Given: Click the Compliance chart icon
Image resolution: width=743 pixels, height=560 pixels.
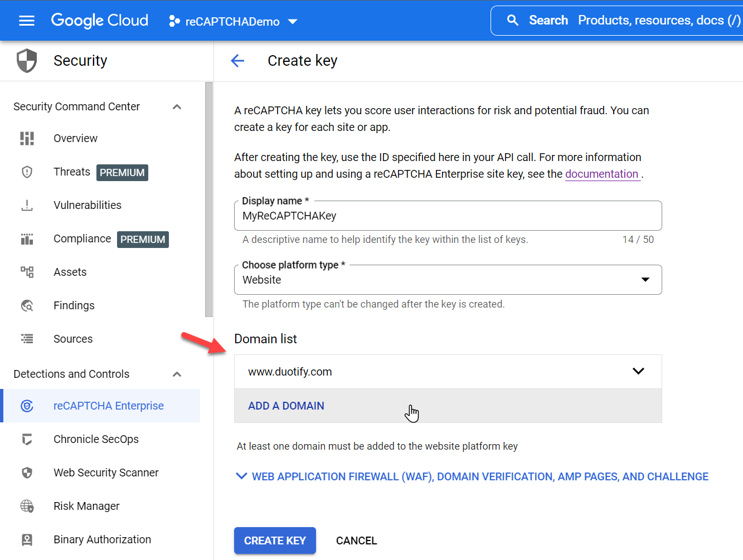Looking at the screenshot, I should coord(27,238).
